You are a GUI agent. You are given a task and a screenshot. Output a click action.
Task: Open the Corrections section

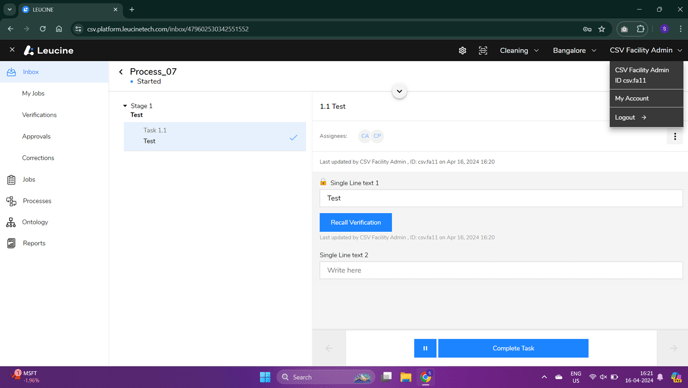38,158
